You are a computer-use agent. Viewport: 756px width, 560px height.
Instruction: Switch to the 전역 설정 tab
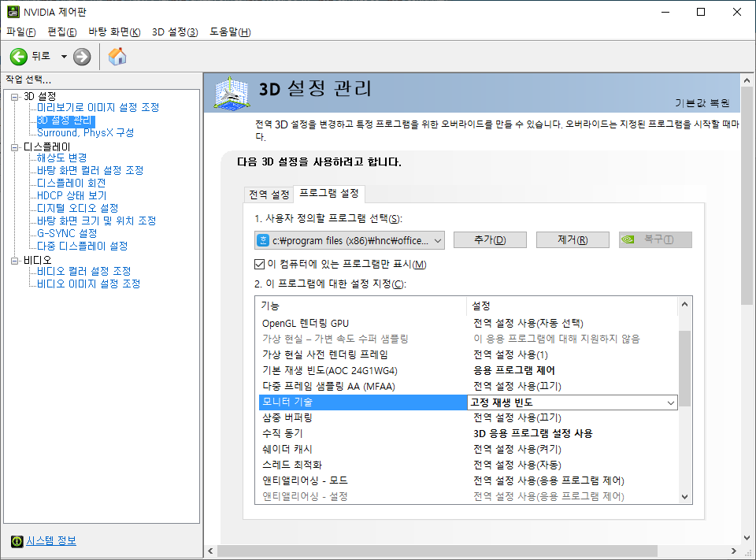pos(269,195)
